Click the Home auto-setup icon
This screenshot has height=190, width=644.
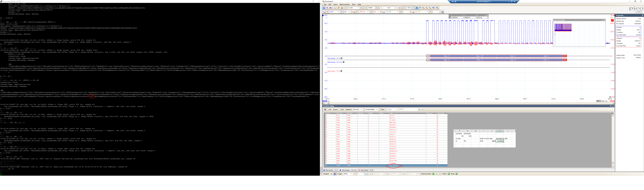342,8
